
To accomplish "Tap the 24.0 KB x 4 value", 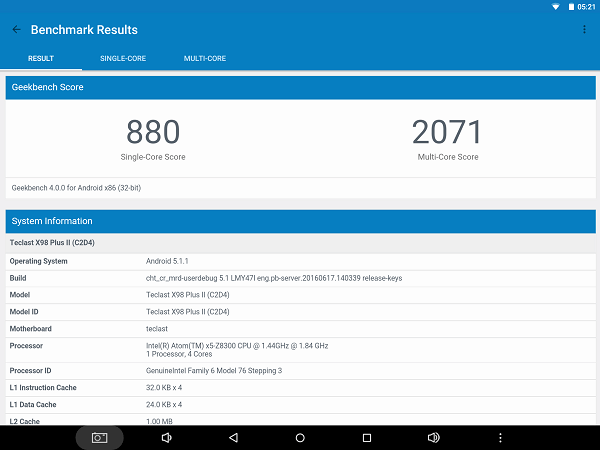I will (x=164, y=404).
